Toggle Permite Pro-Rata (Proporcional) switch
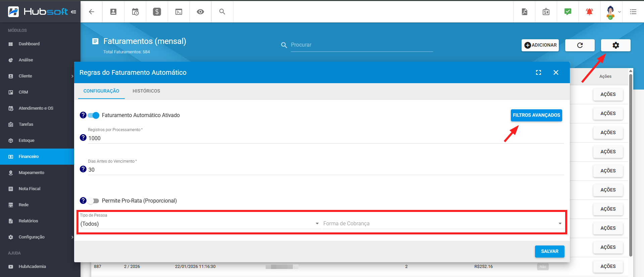 (x=93, y=201)
